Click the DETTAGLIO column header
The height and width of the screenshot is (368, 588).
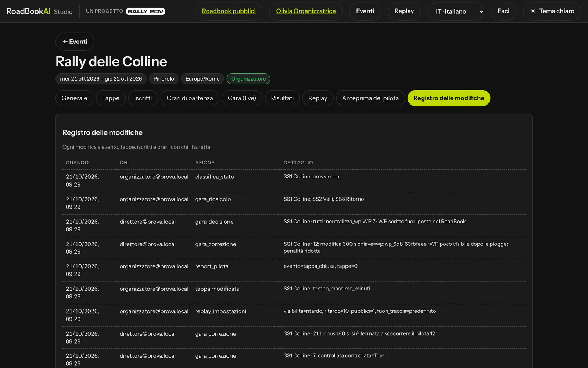pyautogui.click(x=298, y=163)
